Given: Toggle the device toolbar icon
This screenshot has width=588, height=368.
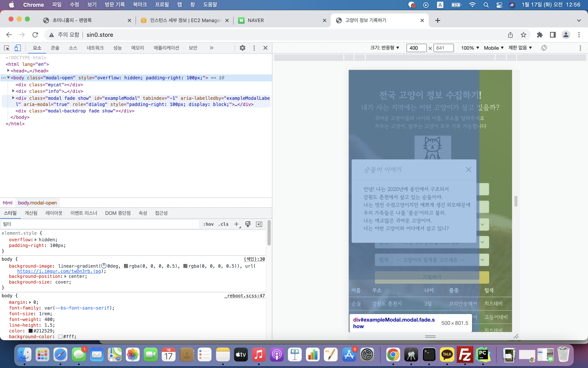Looking at the screenshot, I should coord(18,48).
